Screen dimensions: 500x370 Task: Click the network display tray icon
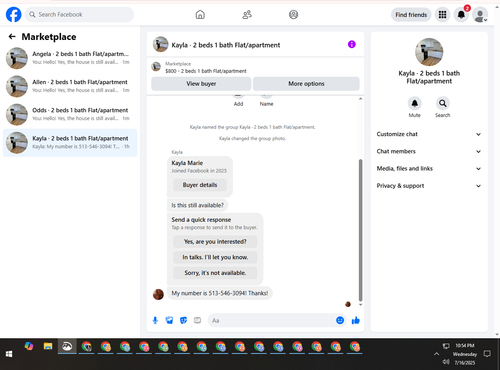click(446, 346)
